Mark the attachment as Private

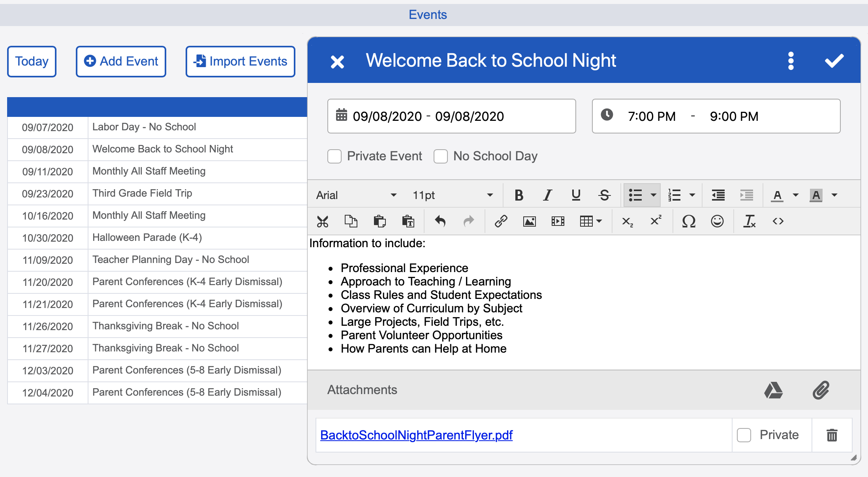pos(744,435)
